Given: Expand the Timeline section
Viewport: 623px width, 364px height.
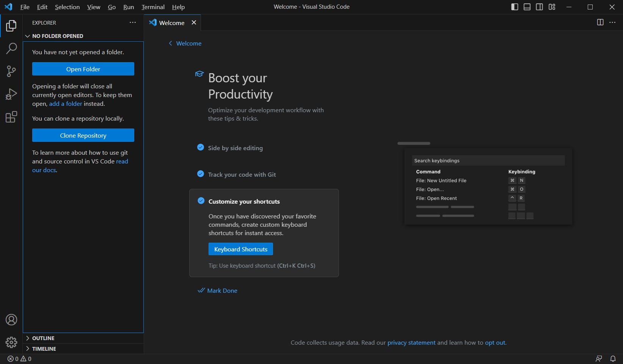Looking at the screenshot, I should (x=83, y=349).
